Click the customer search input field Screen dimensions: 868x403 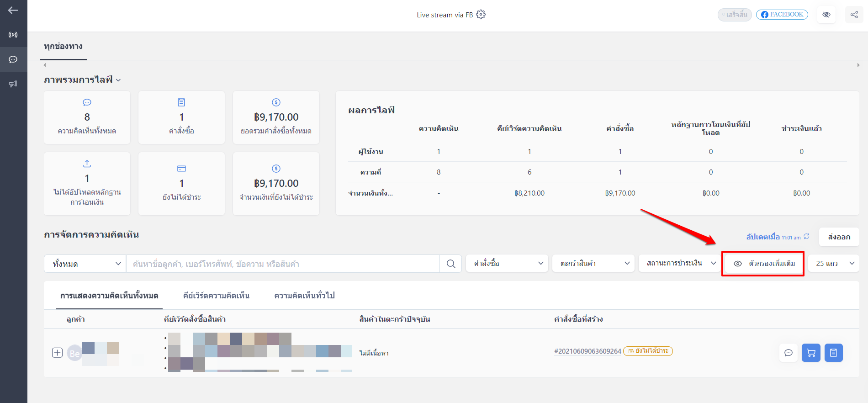(x=283, y=264)
